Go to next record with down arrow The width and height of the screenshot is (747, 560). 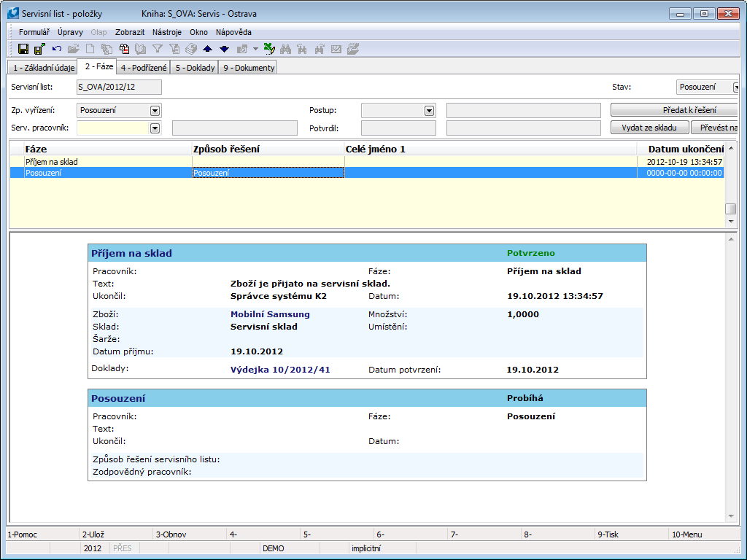pos(224,49)
